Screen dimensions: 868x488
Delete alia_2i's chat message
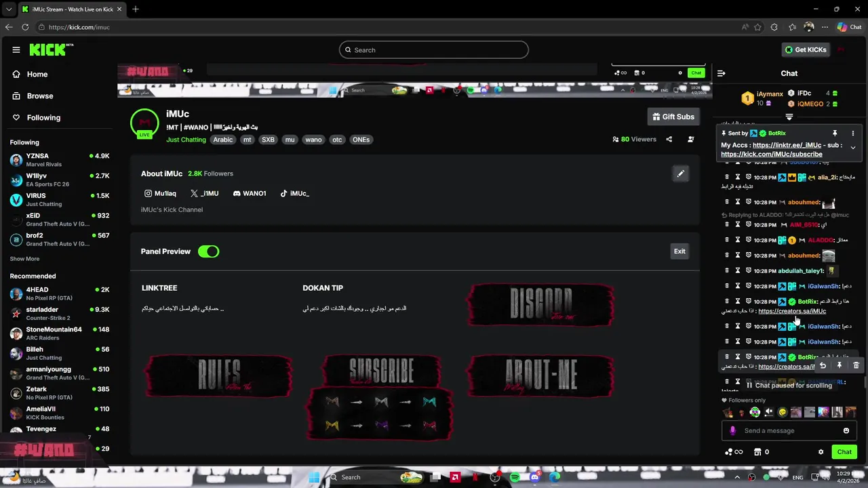(727, 177)
